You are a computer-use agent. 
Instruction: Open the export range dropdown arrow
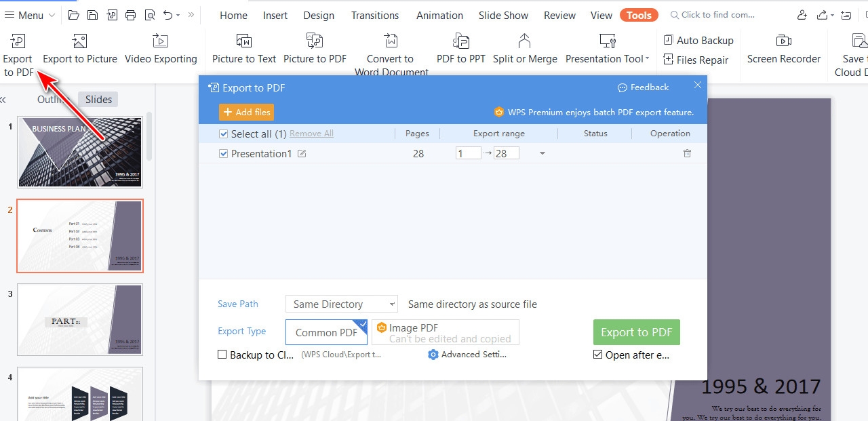(542, 154)
